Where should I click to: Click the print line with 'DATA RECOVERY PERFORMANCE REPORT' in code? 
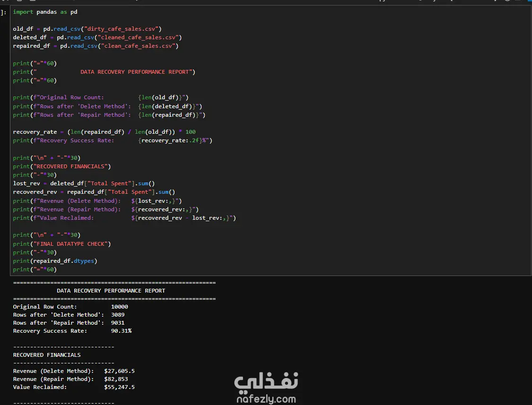[104, 72]
